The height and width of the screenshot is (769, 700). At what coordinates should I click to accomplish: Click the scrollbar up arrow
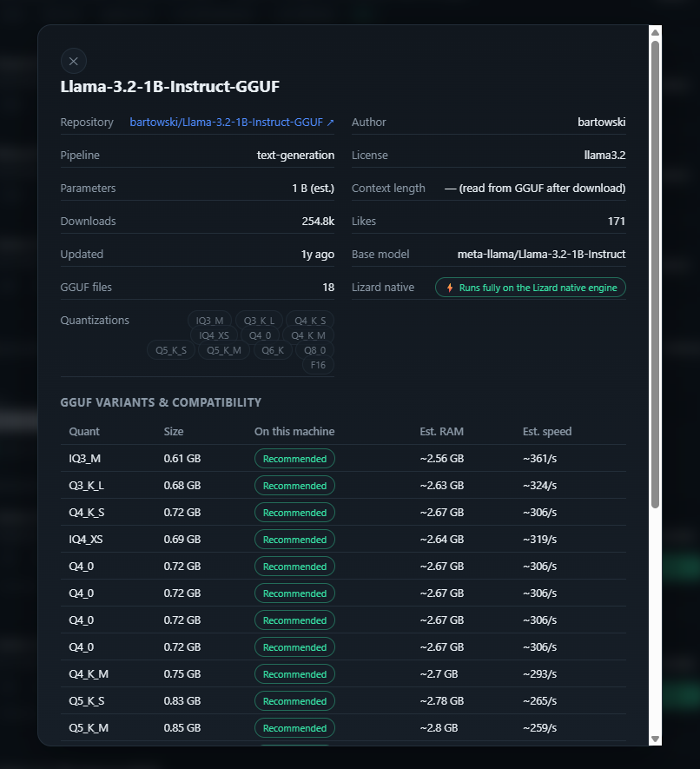(655, 32)
